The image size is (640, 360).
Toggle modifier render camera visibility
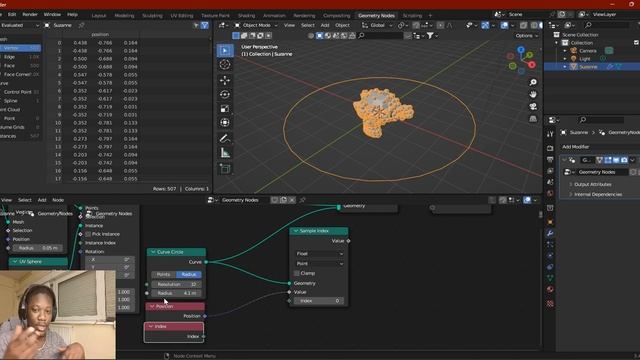(624, 160)
